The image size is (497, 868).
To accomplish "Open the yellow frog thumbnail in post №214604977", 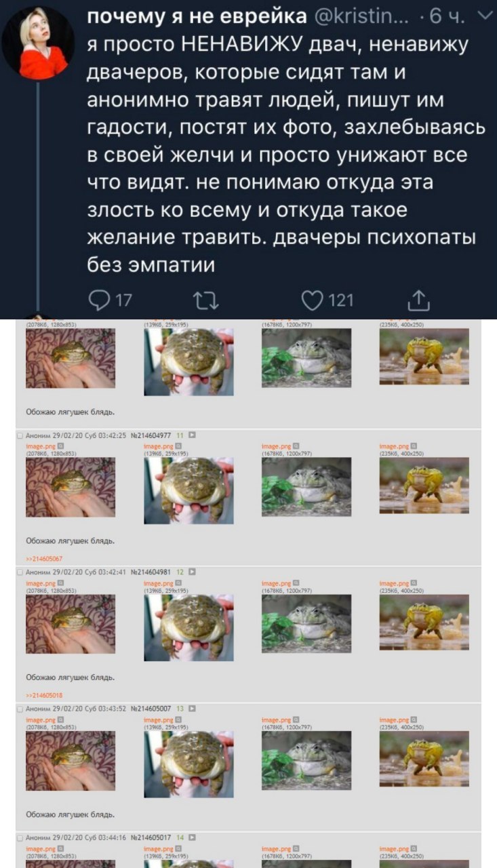I will coord(424,486).
